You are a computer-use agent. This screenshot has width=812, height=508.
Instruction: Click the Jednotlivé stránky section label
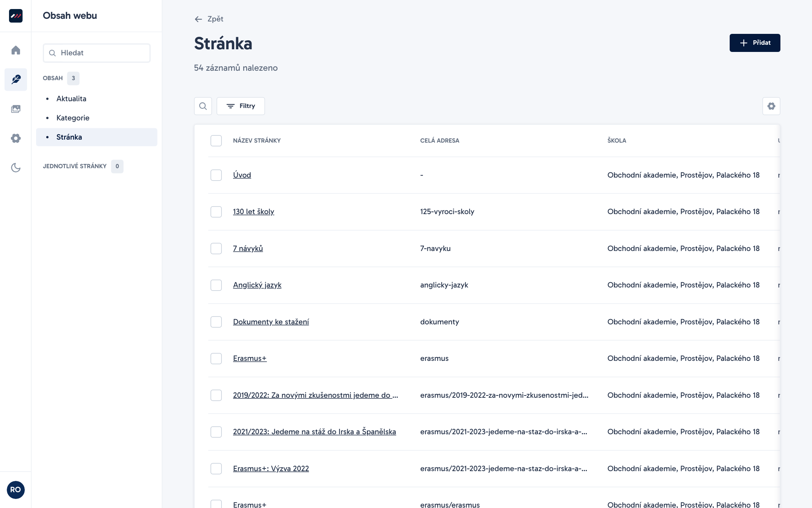[75, 166]
